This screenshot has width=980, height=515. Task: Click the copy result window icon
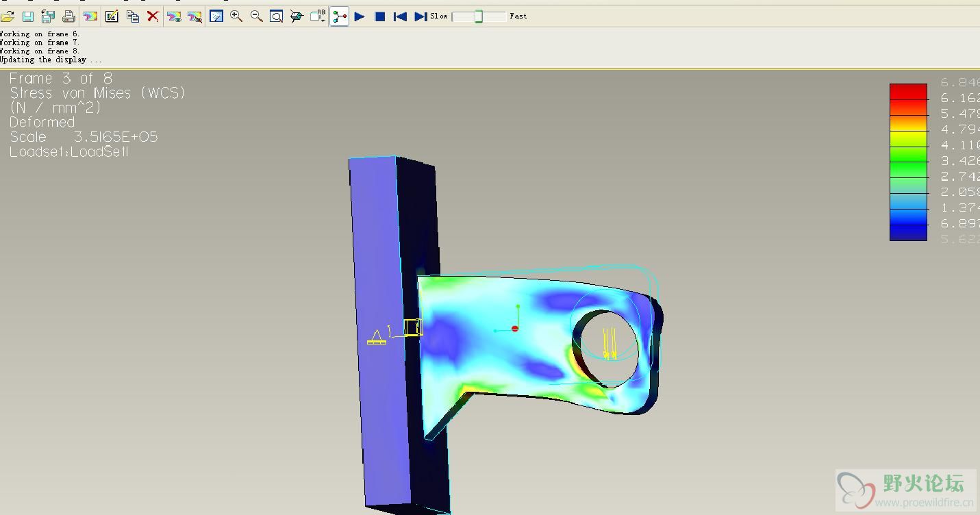(x=132, y=16)
